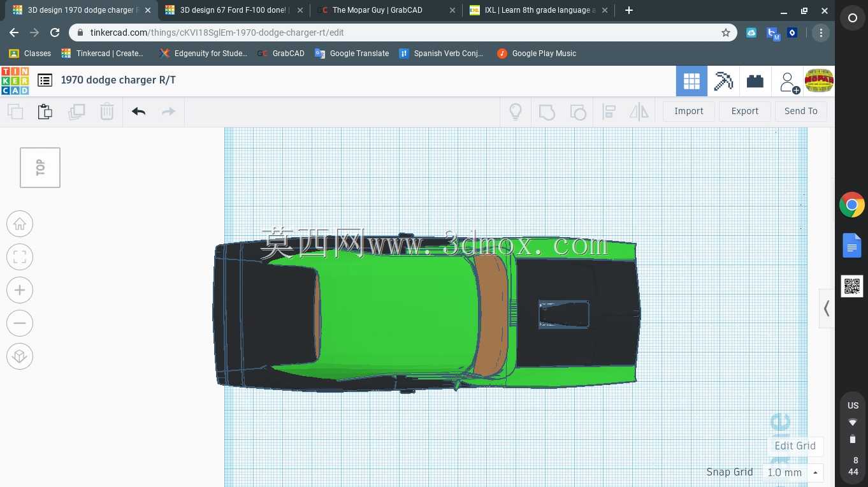This screenshot has height=487, width=868.
Task: Open the Classes bookmark
Action: [x=30, y=54]
